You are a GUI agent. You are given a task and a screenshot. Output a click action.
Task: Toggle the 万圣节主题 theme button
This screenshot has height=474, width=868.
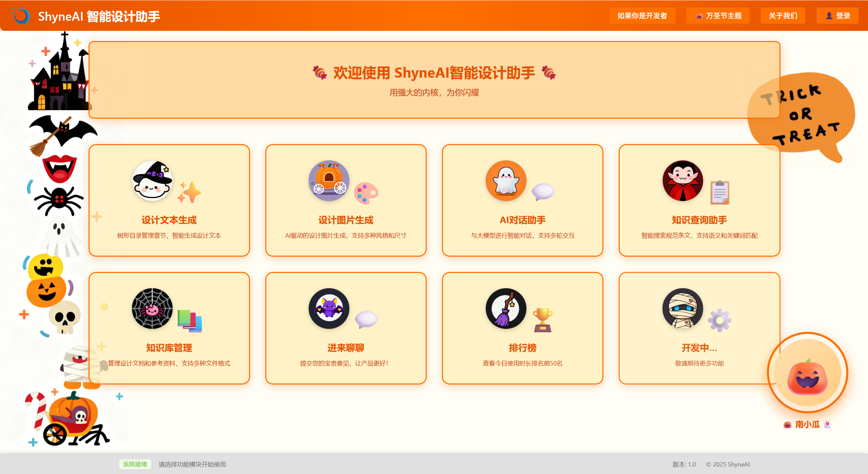click(x=718, y=16)
